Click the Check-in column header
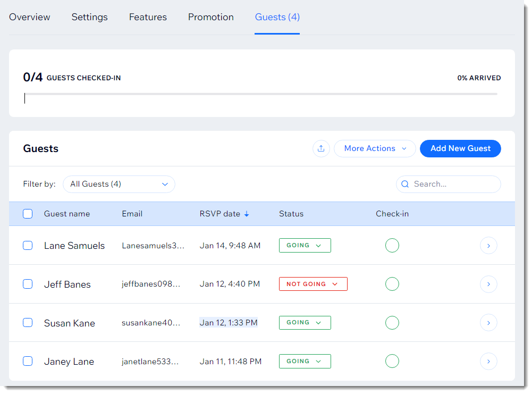The height and width of the screenshot is (394, 532). pyautogui.click(x=392, y=214)
